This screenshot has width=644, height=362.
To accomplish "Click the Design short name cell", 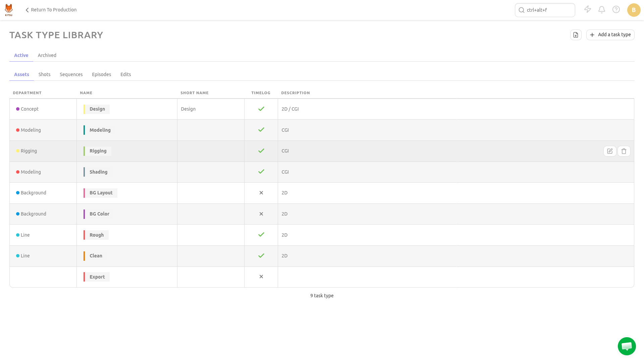I will 211,109.
